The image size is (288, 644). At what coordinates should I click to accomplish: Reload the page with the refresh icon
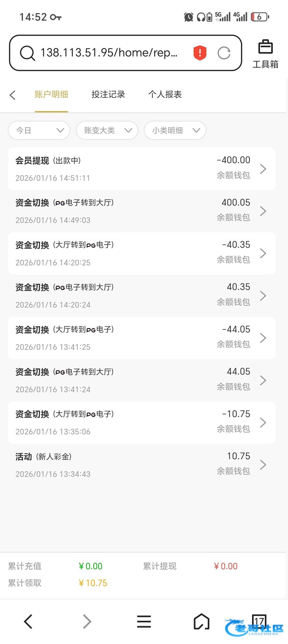pyautogui.click(x=224, y=53)
